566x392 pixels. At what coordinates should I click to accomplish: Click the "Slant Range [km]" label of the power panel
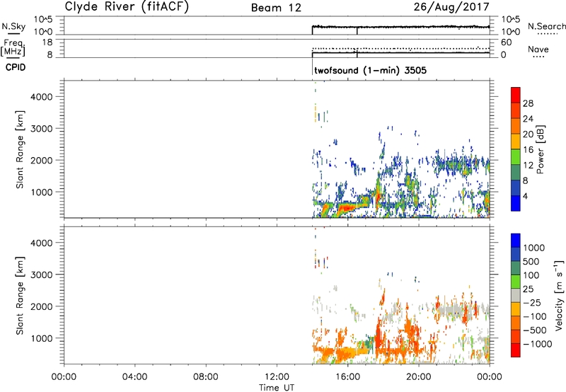[20, 149]
